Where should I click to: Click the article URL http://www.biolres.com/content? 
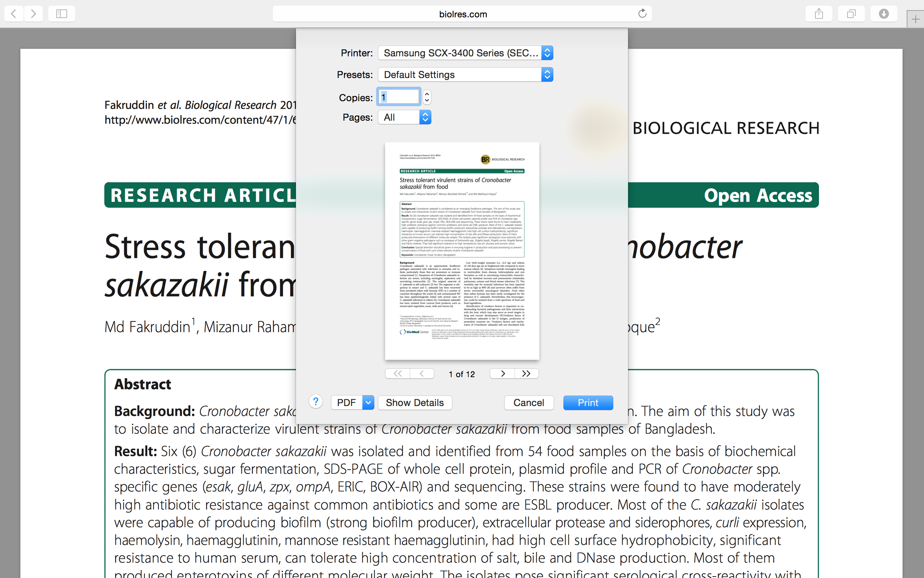pos(200,120)
